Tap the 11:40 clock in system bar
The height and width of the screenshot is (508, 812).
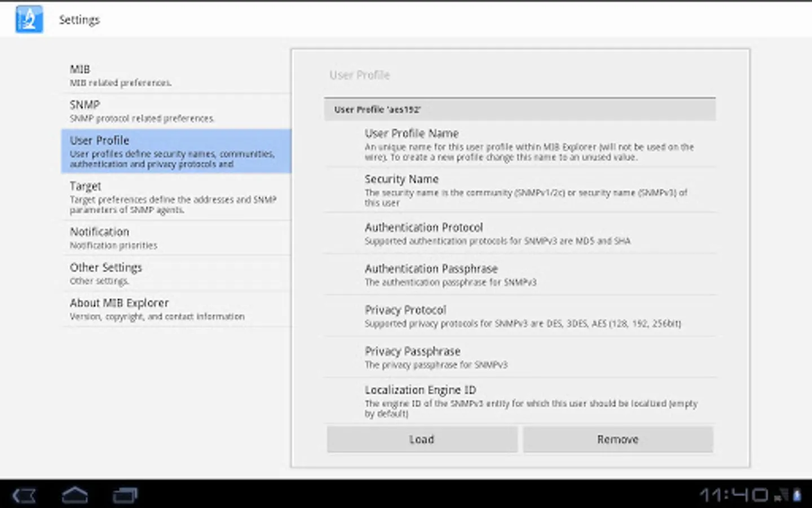tap(734, 496)
